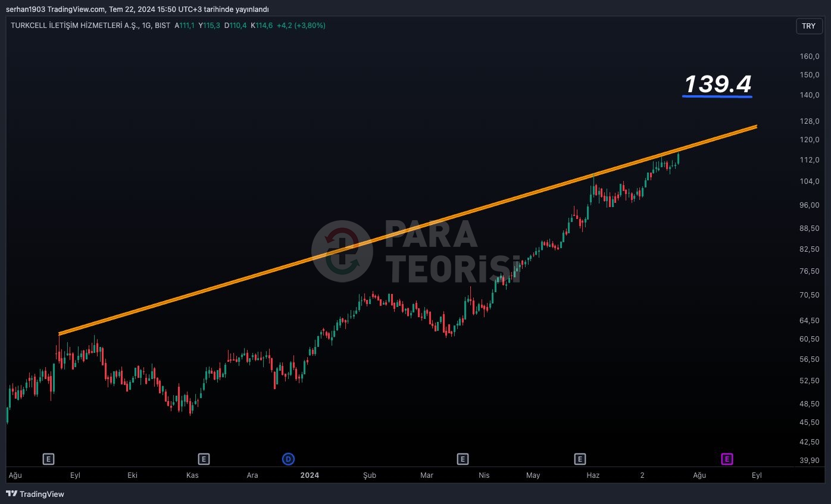
Task: Click the 2024 year label on time axis
Action: tap(310, 475)
